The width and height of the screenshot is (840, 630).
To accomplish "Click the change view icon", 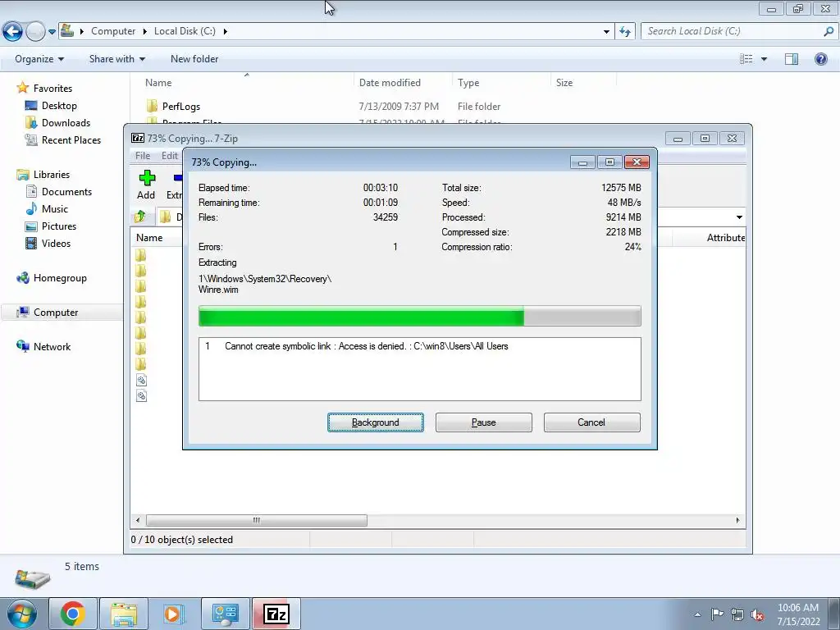I will pyautogui.click(x=746, y=59).
